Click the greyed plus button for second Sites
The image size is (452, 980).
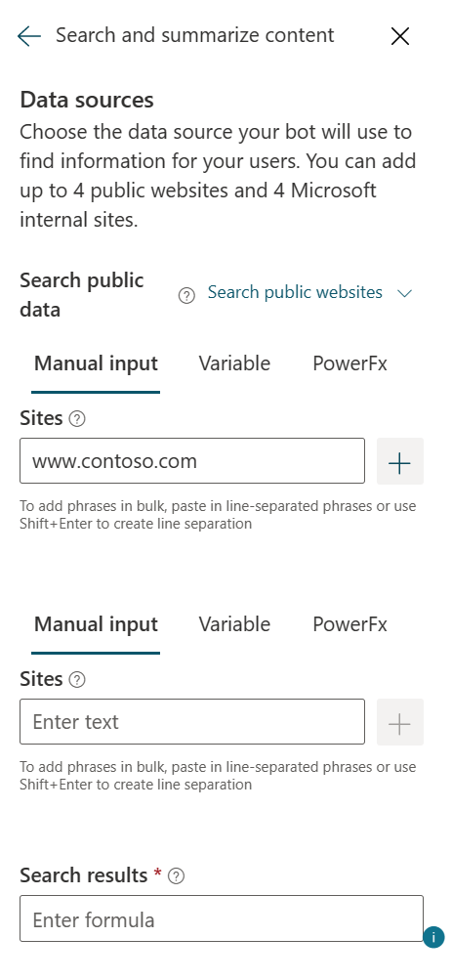(400, 722)
